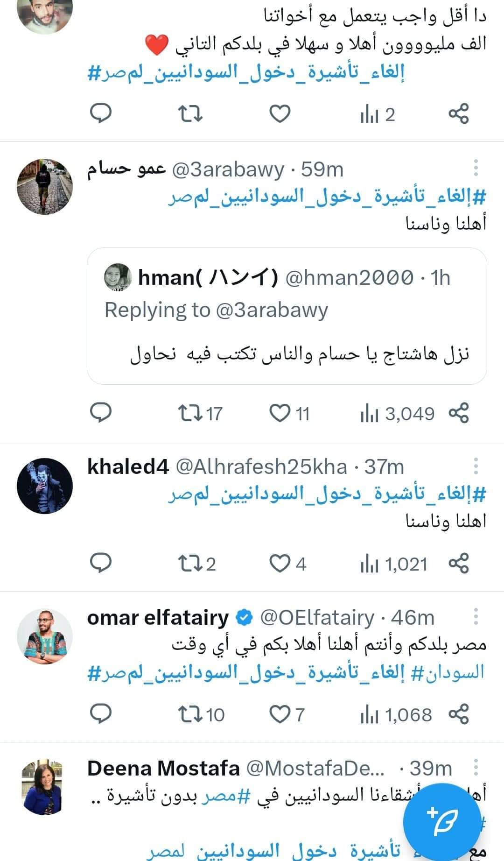Open more options for @3arabawy tweet
The height and width of the screenshot is (861, 504).
click(x=476, y=168)
